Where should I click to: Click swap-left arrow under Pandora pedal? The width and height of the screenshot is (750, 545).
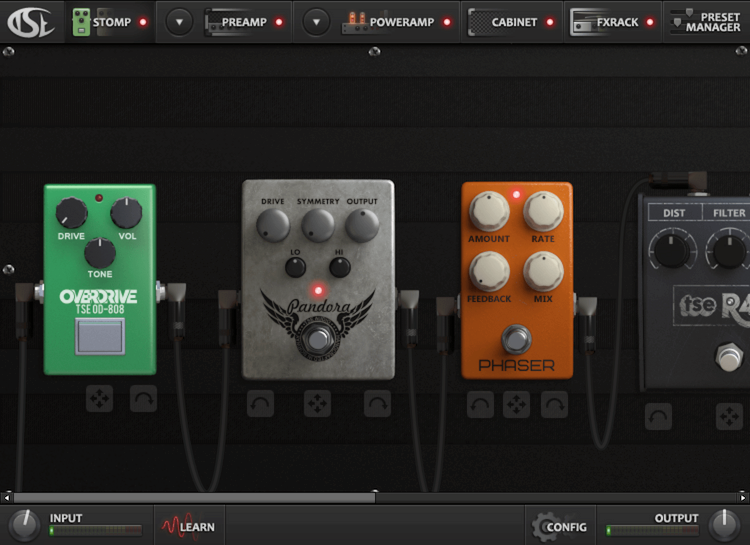(261, 404)
